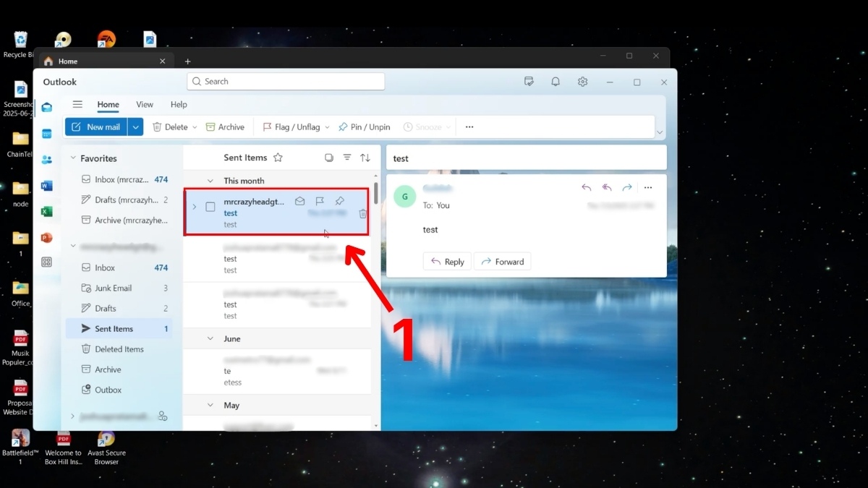Open ribbon overflow ellipsis menu
The width and height of the screenshot is (868, 488).
(x=469, y=127)
